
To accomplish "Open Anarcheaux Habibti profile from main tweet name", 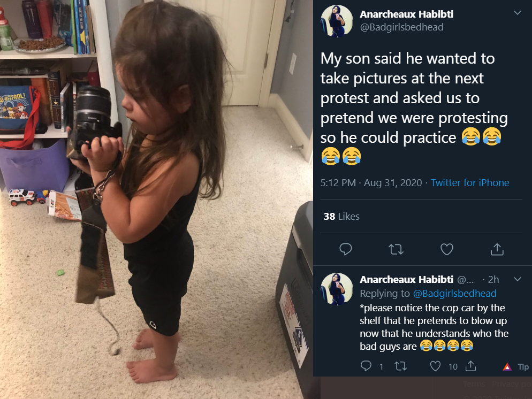I will coord(406,14).
